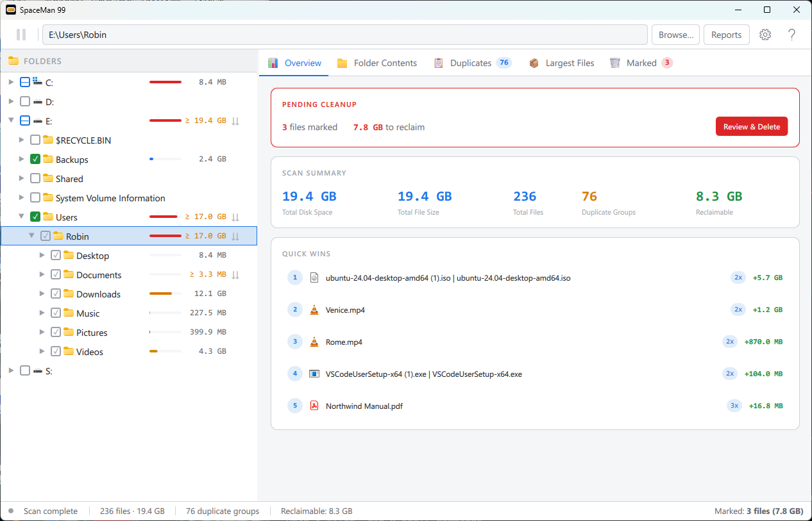Click "76 duplicate groups" in status bar
The width and height of the screenshot is (812, 521).
(x=223, y=511)
